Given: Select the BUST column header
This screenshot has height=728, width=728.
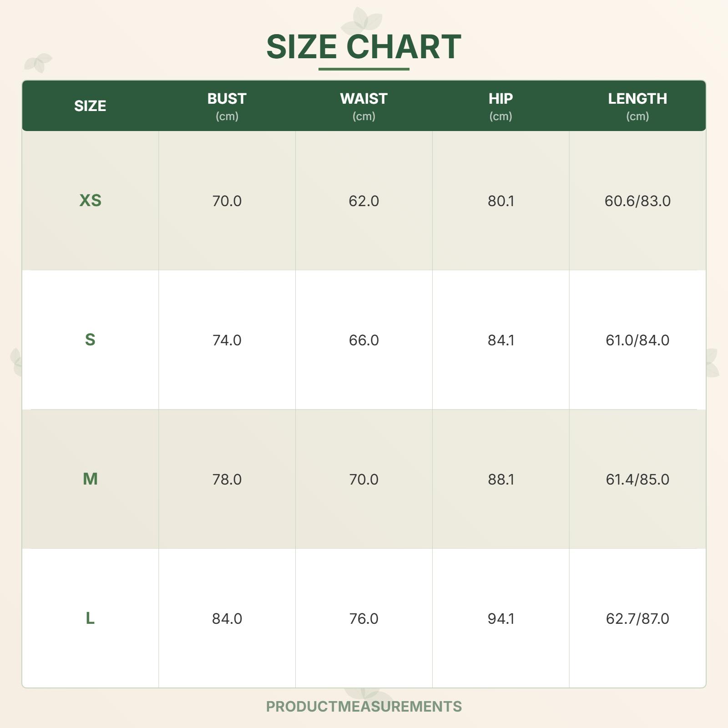Looking at the screenshot, I should [x=227, y=106].
